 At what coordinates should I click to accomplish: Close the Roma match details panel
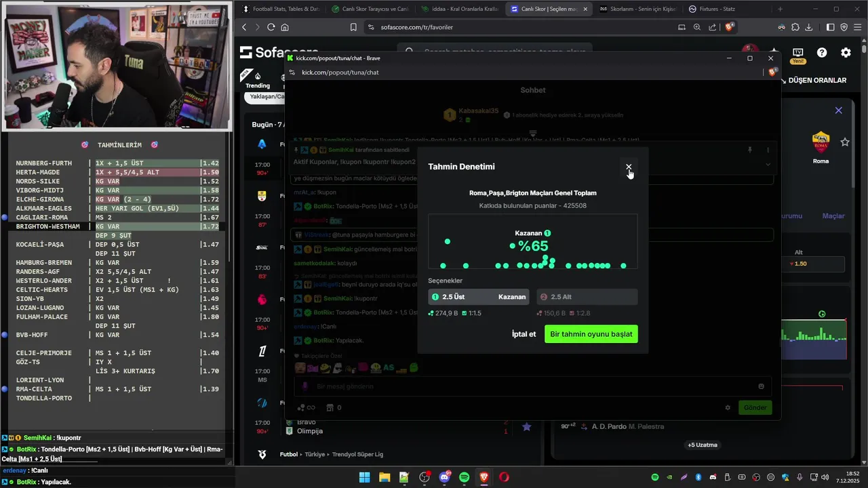click(x=839, y=110)
